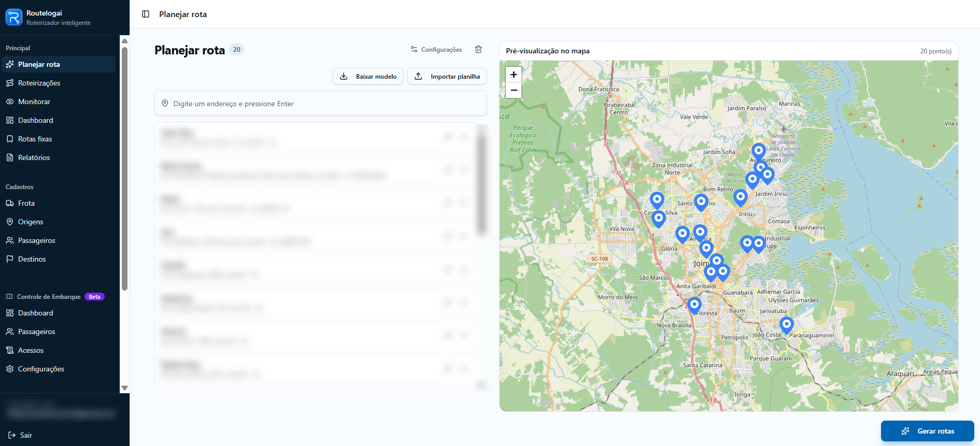Click Importar planilha button

(447, 76)
